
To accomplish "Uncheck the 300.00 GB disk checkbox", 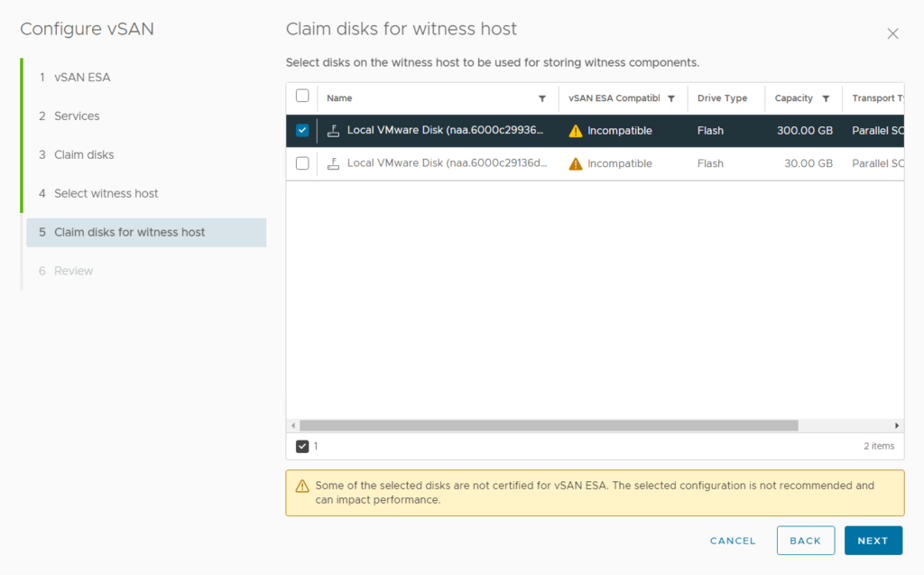I will [302, 130].
